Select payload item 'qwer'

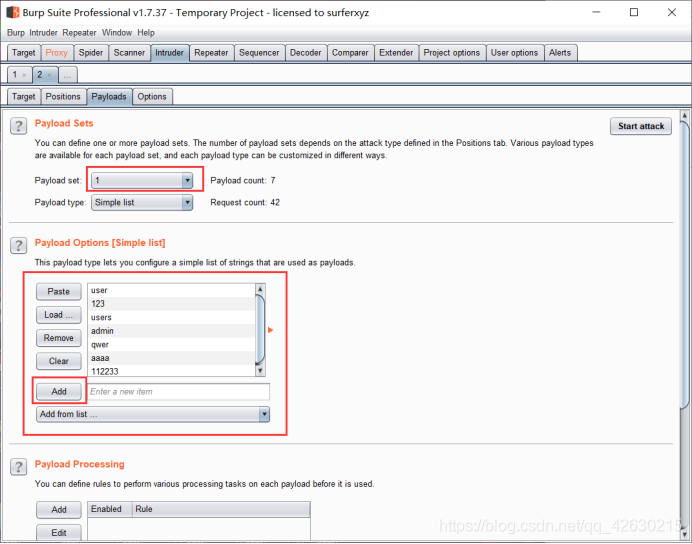pyautogui.click(x=171, y=345)
